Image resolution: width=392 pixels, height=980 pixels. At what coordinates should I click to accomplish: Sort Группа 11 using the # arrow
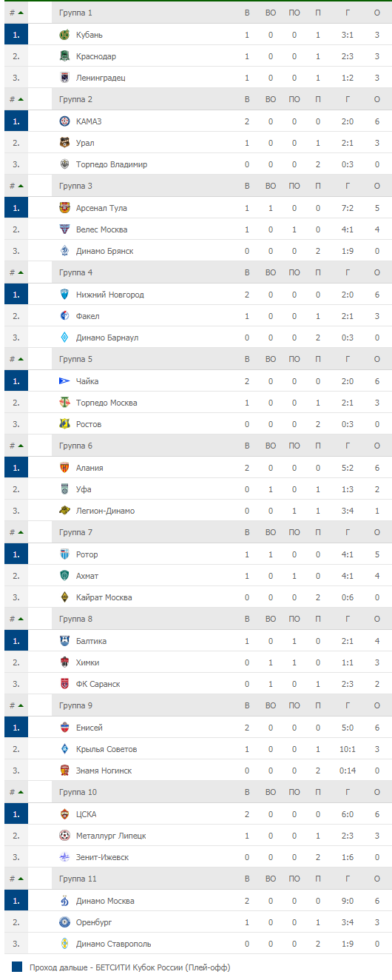(x=21, y=879)
